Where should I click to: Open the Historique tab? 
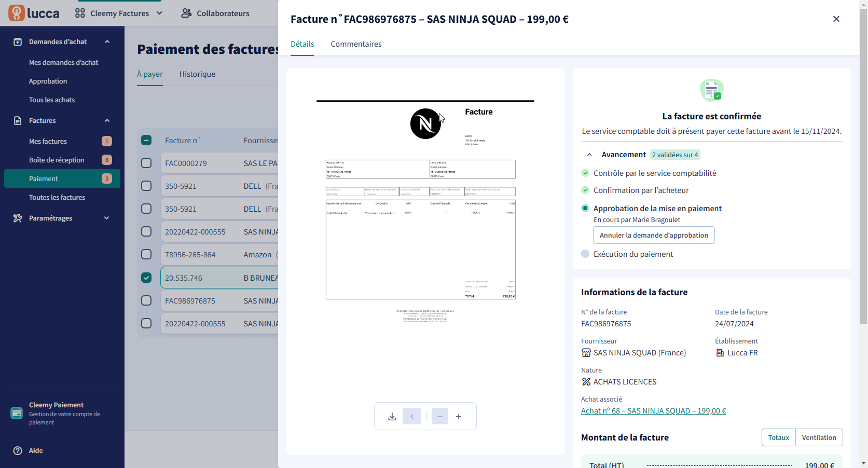pos(197,74)
